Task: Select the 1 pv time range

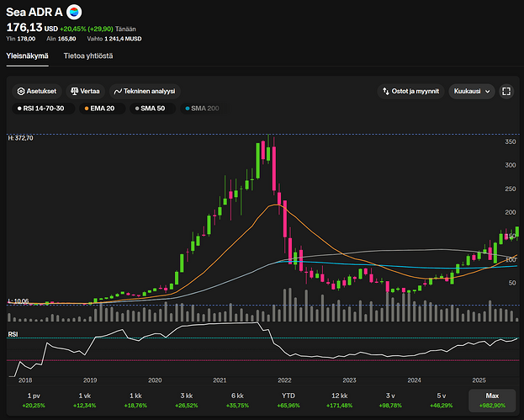Action: 34,400
